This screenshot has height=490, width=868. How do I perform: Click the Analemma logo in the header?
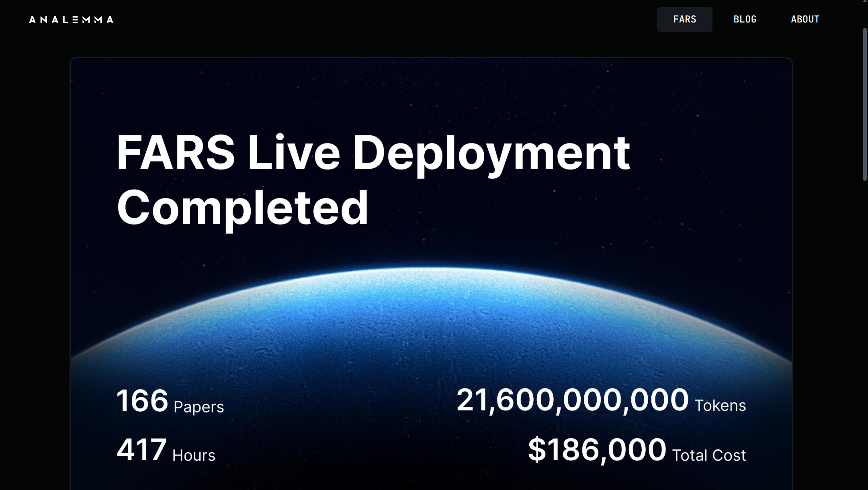click(x=71, y=20)
